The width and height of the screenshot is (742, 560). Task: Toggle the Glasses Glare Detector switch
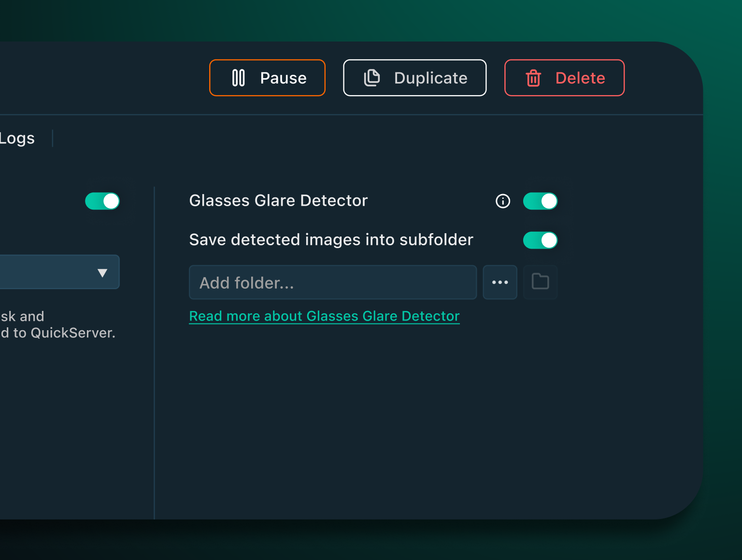541,201
